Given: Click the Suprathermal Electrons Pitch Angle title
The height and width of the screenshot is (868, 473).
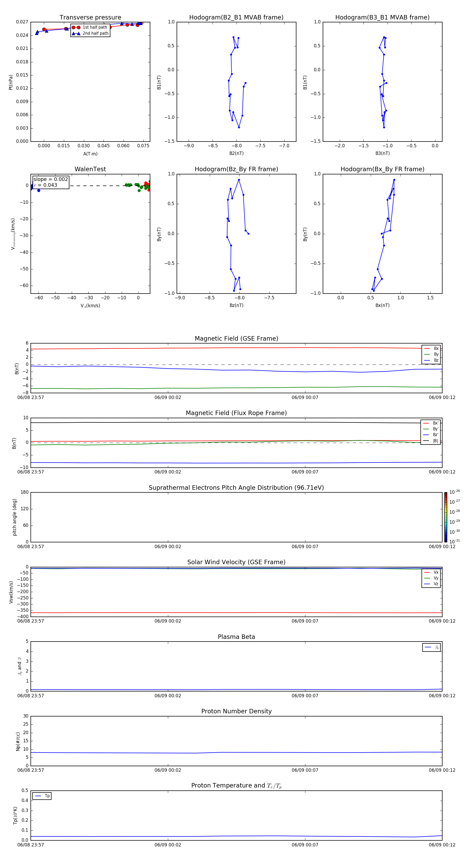Looking at the screenshot, I should tap(236, 488).
